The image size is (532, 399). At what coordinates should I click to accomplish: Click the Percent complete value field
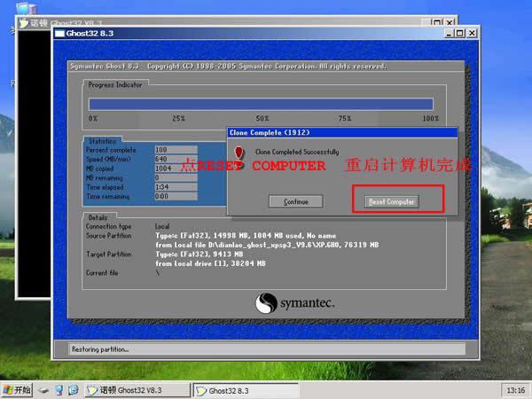pos(175,150)
